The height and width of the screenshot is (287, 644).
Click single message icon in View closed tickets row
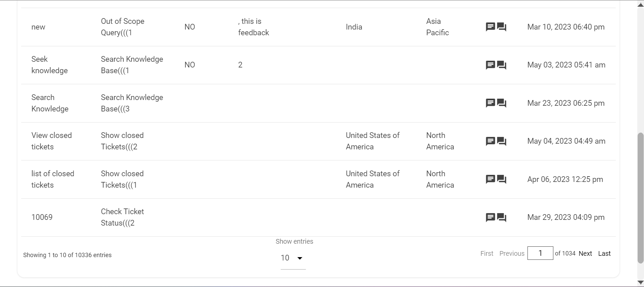[x=490, y=141]
